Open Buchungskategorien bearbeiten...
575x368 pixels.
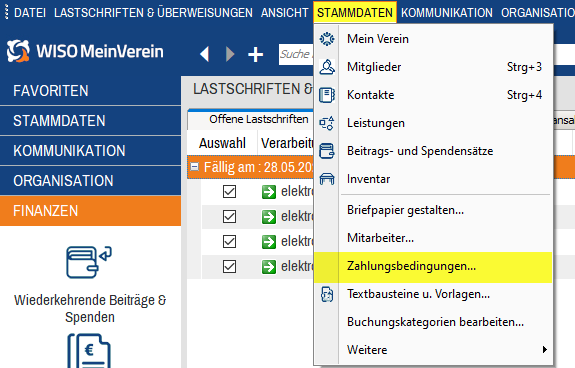(433, 322)
